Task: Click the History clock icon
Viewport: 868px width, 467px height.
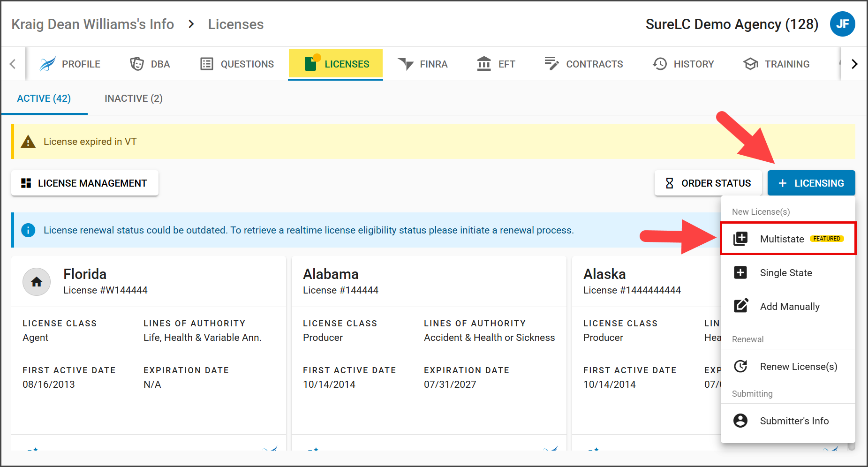Action: (x=659, y=64)
